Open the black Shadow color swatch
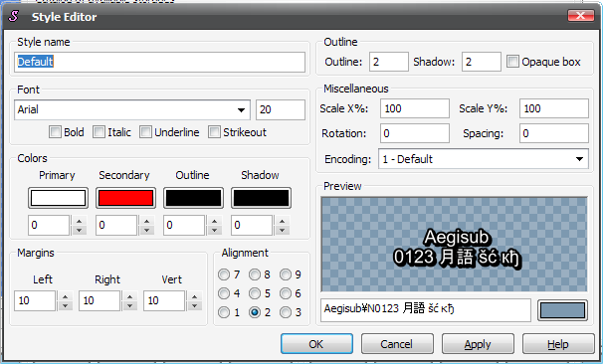 pos(261,198)
